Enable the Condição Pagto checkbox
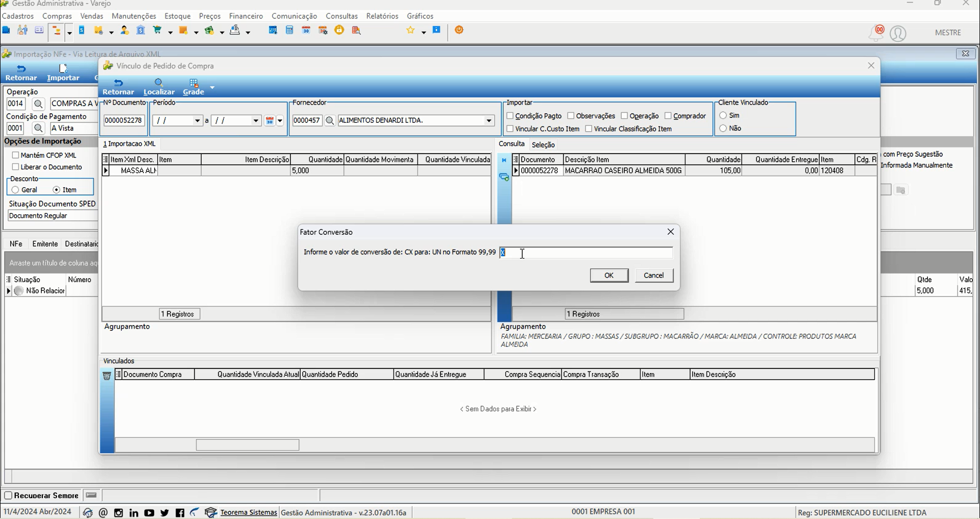Screen dimensions: 980x519 click(x=510, y=116)
